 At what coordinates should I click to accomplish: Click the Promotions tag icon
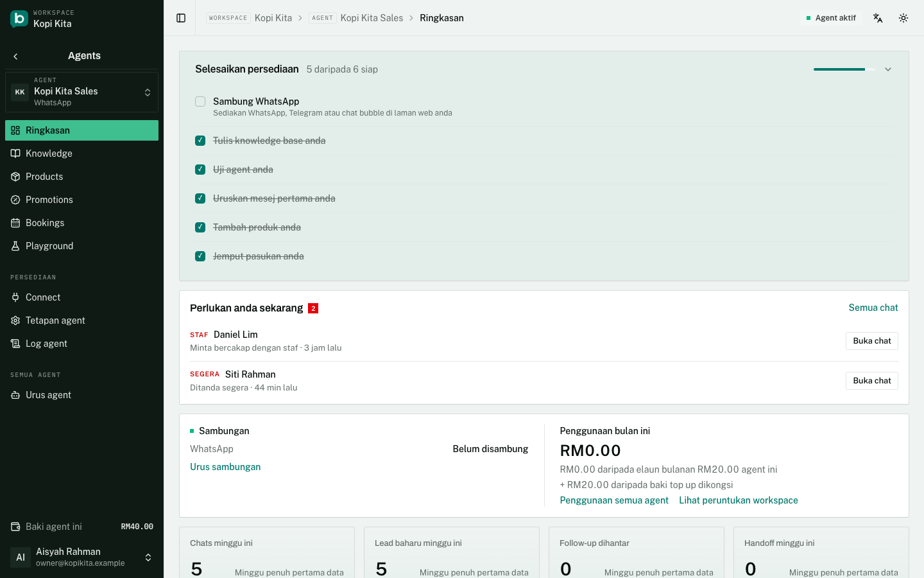(15, 200)
